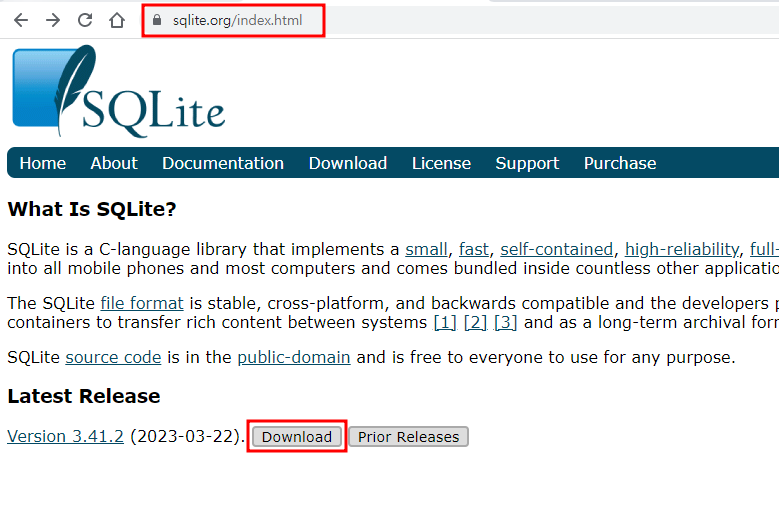The height and width of the screenshot is (512, 779).
Task: Click the "What Is SQLite?" heading
Action: pos(92,209)
